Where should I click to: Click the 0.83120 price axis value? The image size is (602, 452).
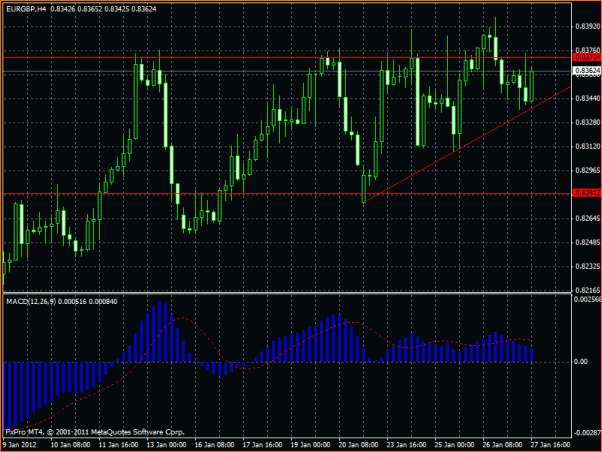(x=587, y=147)
